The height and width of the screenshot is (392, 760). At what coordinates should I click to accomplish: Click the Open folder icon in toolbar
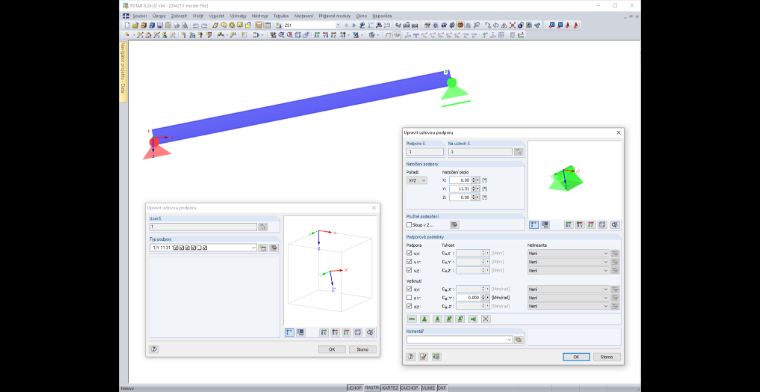(136, 25)
